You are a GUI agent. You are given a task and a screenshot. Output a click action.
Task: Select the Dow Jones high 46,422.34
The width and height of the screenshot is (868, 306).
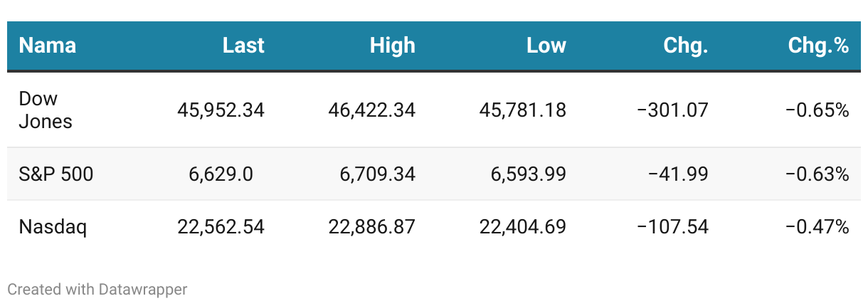[371, 110]
